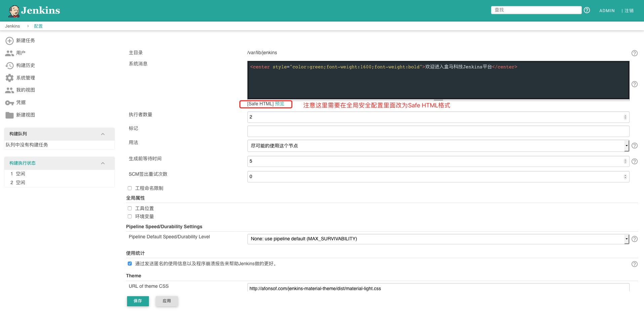Click the 新建任务 plus icon
This screenshot has height=311, width=644.
(9, 41)
